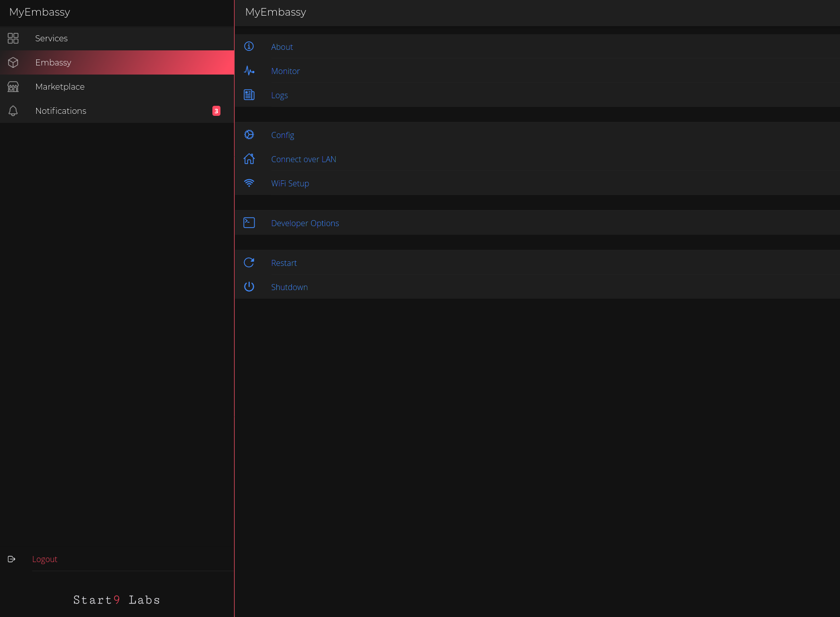Click the About info icon
Image resolution: width=840 pixels, height=617 pixels.
[x=249, y=46]
